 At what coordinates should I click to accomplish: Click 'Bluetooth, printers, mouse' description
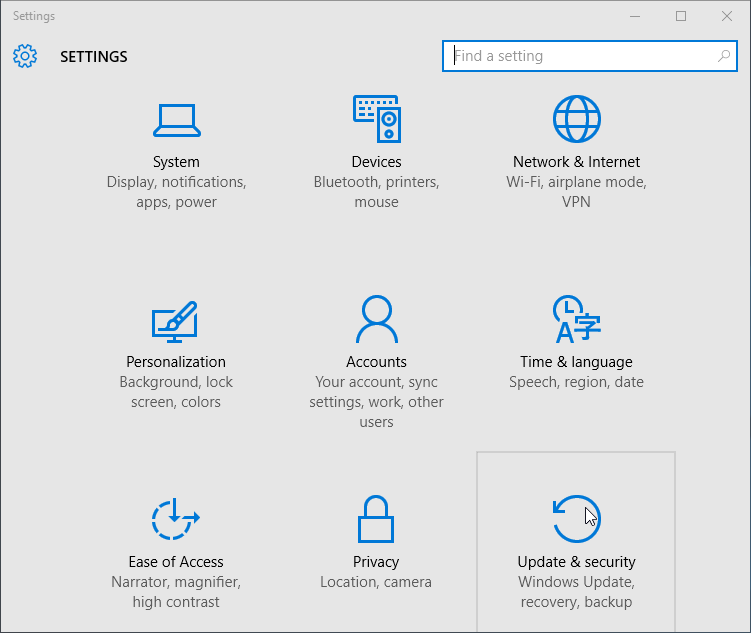coord(376,192)
